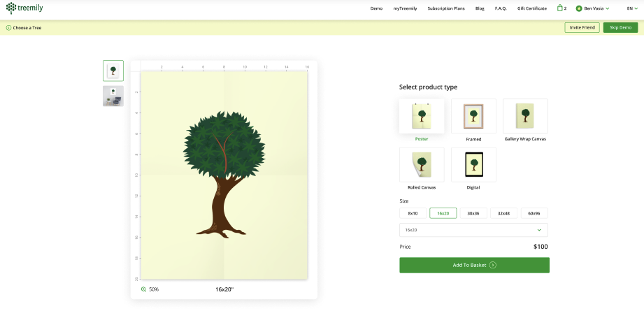Click the back arrow icon beside Choose a Tree

[x=8, y=28]
